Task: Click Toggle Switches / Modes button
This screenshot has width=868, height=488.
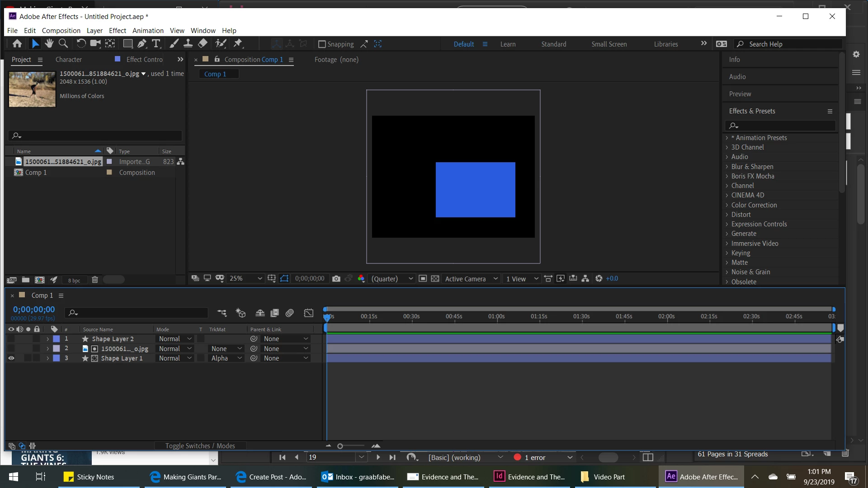Action: 200,446
